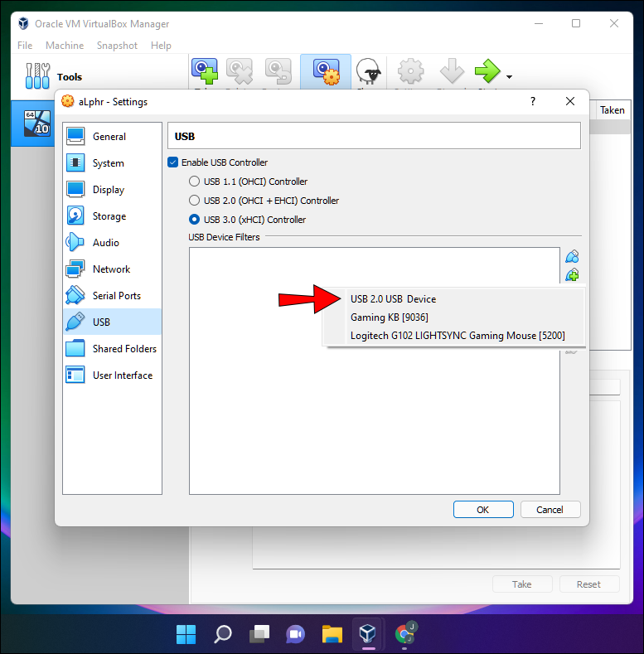644x654 pixels.
Task: Open the Storage settings category
Action: click(x=112, y=216)
